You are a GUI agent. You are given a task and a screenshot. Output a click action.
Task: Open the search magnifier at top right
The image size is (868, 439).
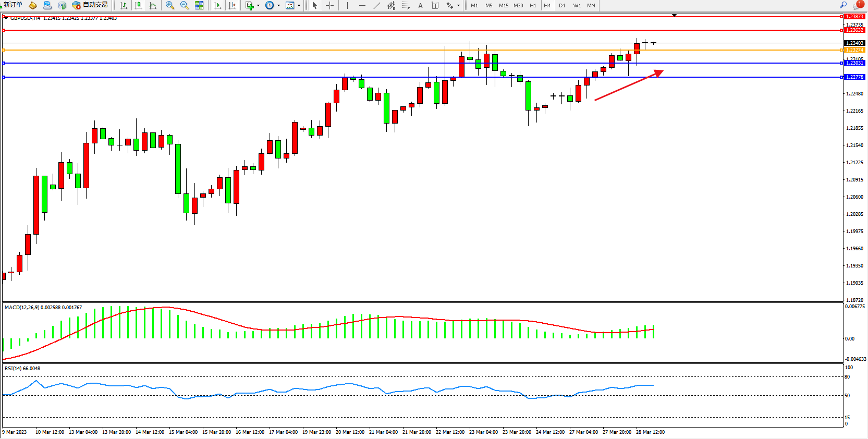pyautogui.click(x=843, y=5)
